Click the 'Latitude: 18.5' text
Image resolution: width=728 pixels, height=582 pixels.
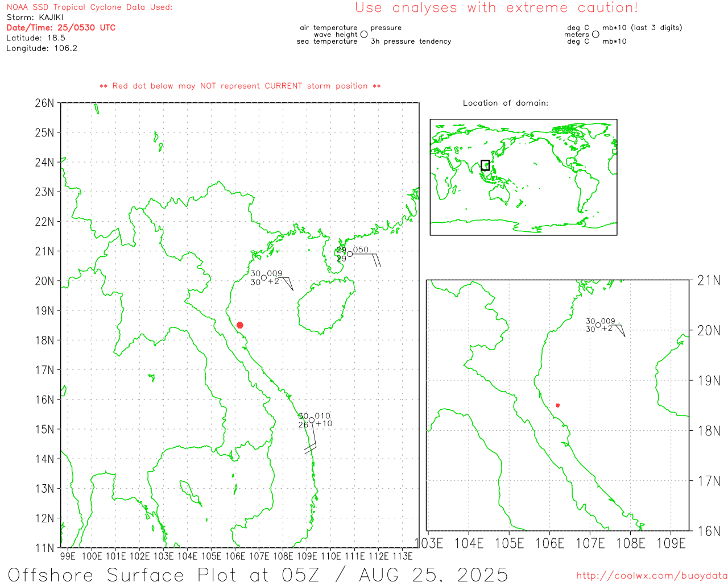[x=36, y=38]
